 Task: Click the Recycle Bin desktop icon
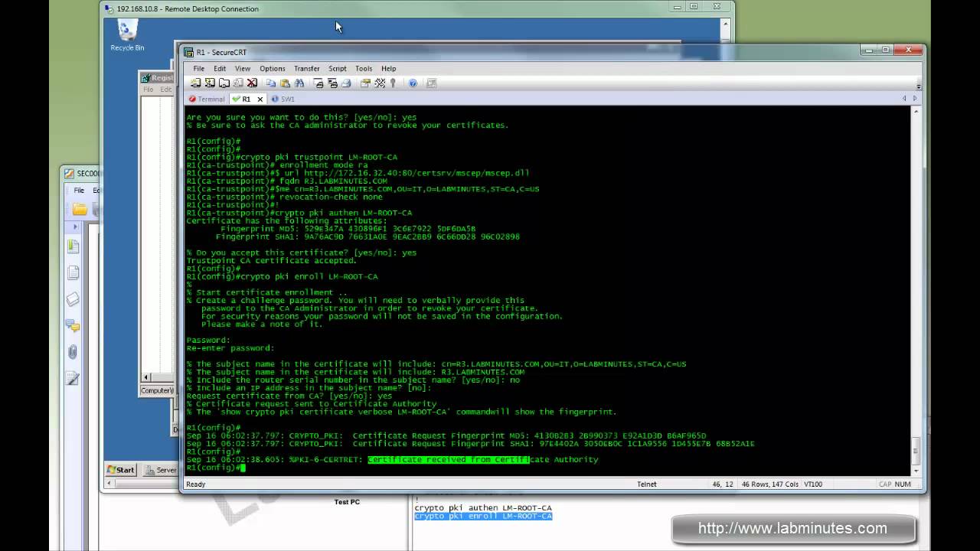tap(127, 35)
